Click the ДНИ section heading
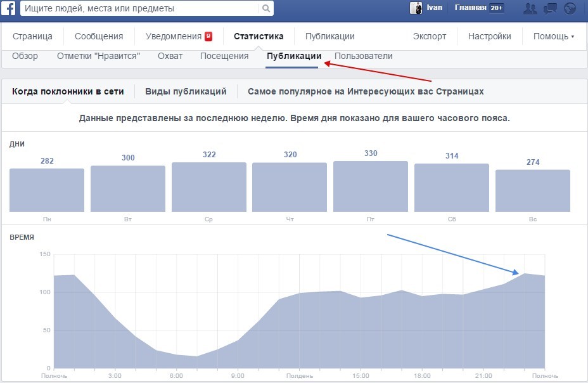The width and height of the screenshot is (588, 383). pos(17,144)
